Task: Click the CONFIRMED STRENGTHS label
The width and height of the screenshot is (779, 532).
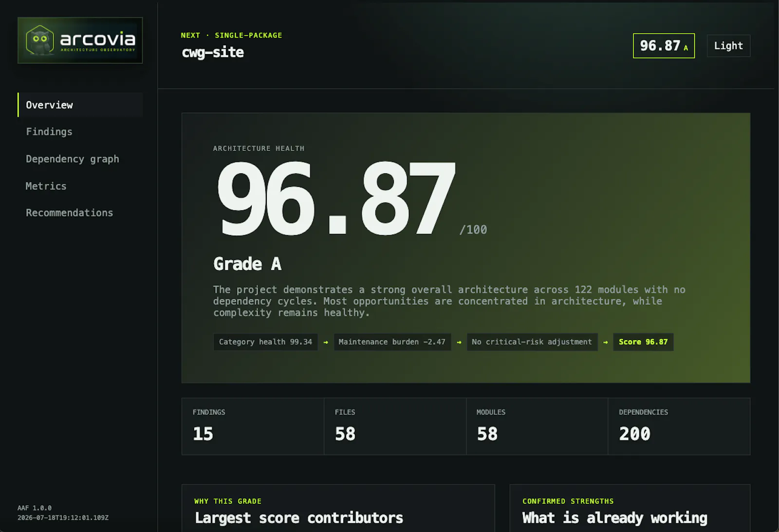Action: click(568, 501)
